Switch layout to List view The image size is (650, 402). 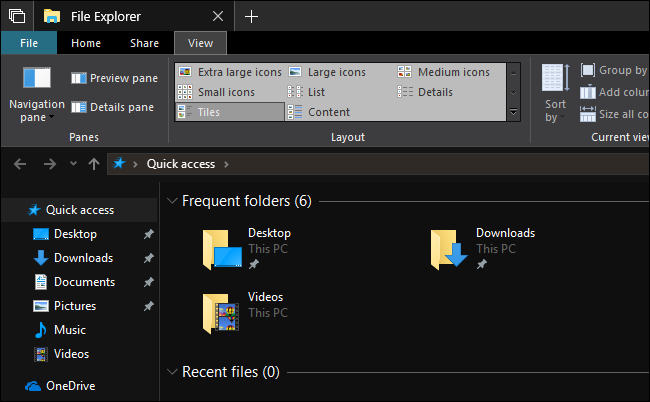click(306, 92)
